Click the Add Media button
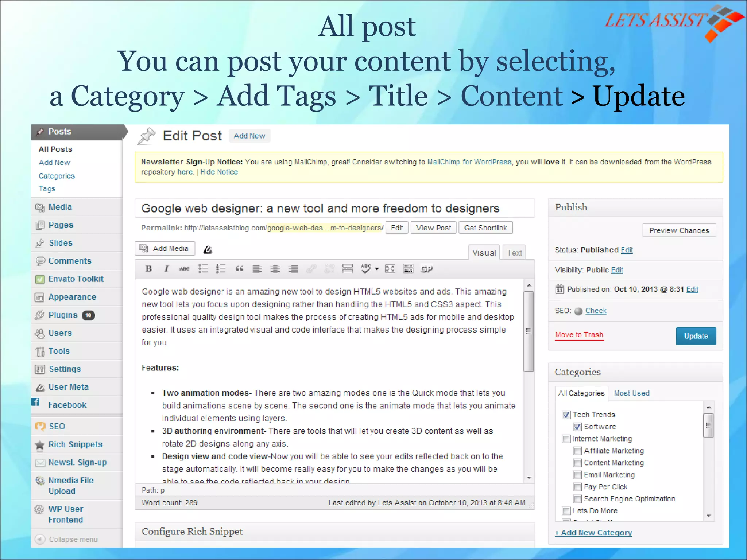The width and height of the screenshot is (747, 560). pyautogui.click(x=165, y=249)
